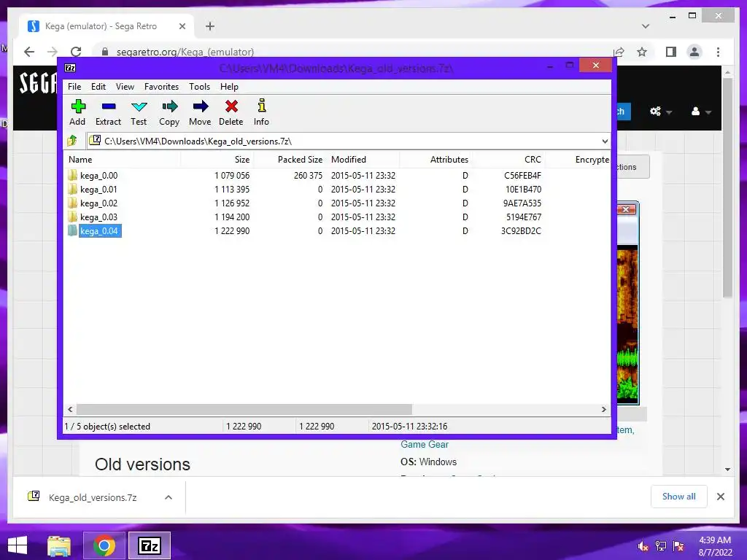This screenshot has width=747, height=560.
Task: Open Chrome's three-dot menu
Action: coord(718,52)
